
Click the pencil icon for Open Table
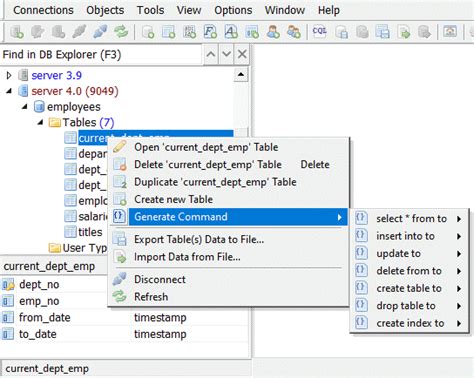pyautogui.click(x=119, y=147)
